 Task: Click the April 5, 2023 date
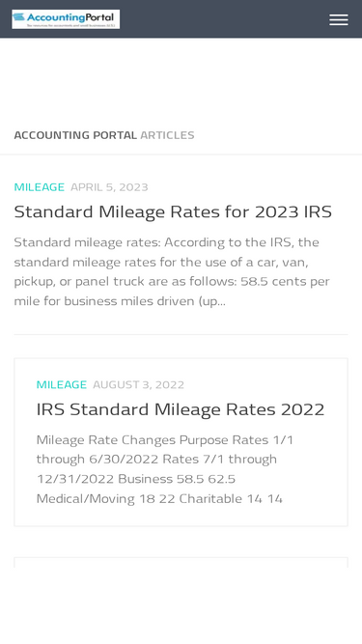(109, 187)
